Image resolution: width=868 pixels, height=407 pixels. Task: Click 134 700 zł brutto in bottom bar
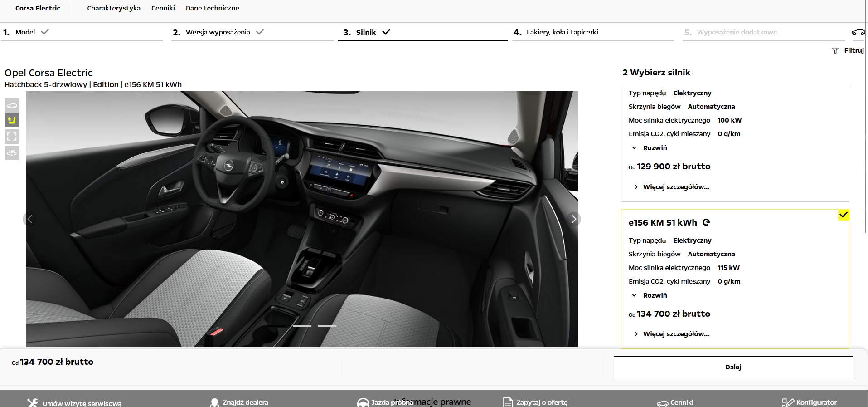(x=57, y=362)
